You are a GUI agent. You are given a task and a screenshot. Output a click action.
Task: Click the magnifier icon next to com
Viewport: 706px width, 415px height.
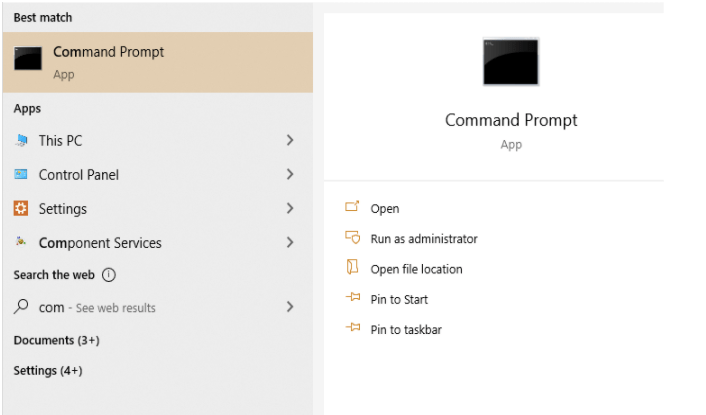(x=21, y=307)
